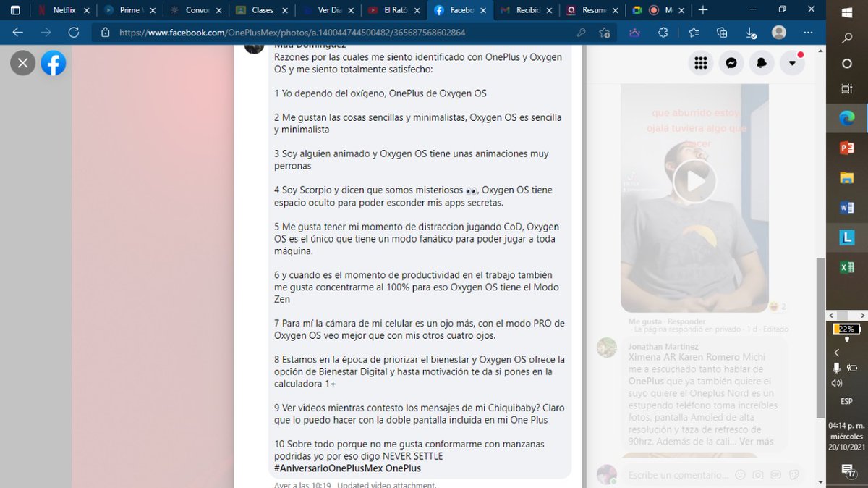Close the Facebook photo viewer

22,63
